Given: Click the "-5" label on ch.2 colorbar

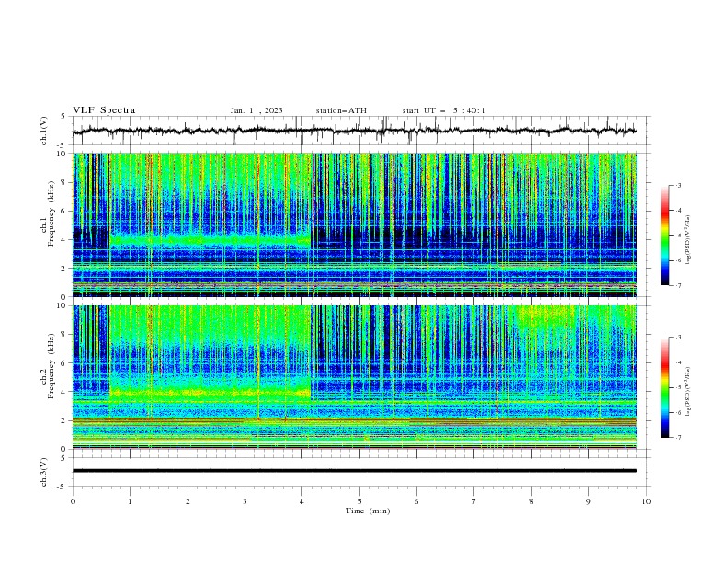Looking at the screenshot, I should pyautogui.click(x=677, y=387).
